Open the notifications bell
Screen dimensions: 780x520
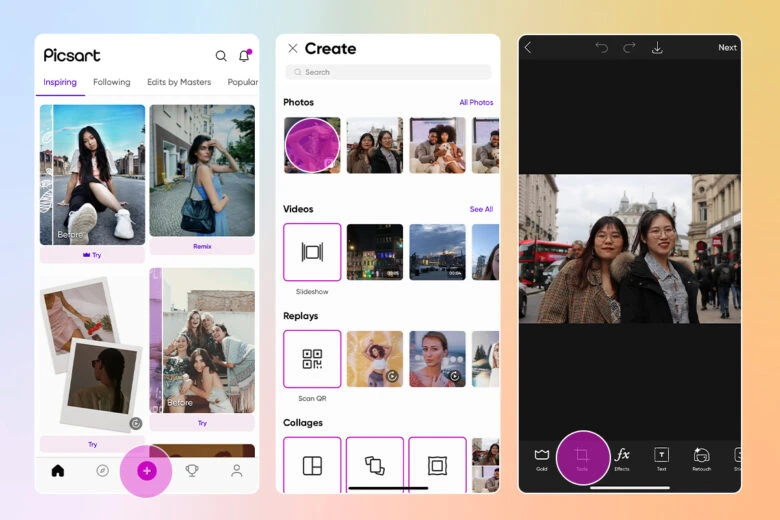click(244, 56)
